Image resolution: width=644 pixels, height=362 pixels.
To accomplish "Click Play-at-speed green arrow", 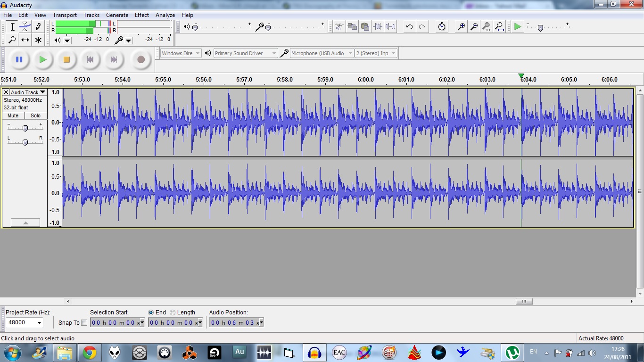I will pyautogui.click(x=518, y=26).
